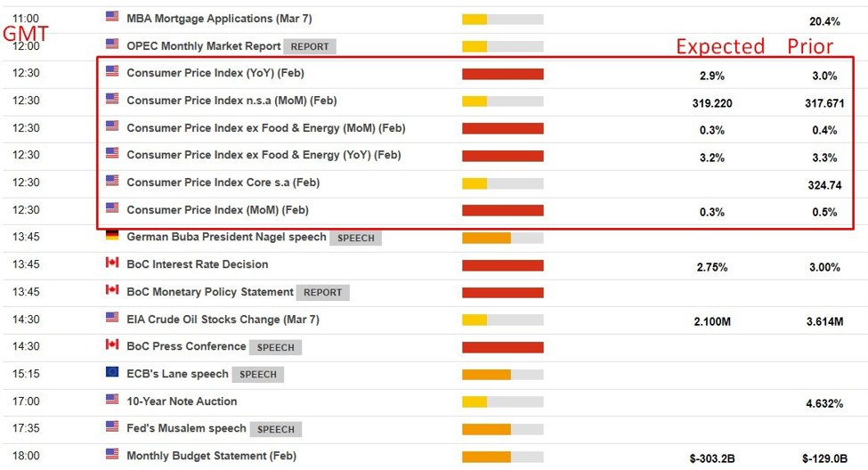Click the SPEECH tag next to BoC Press Conference
The image size is (868, 470).
click(275, 347)
